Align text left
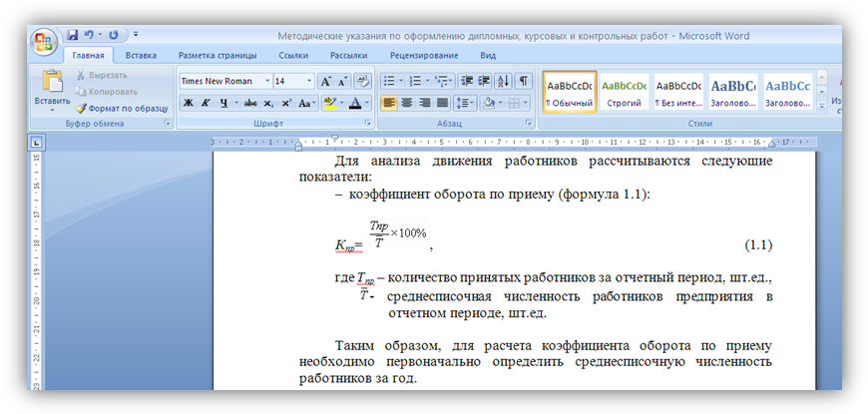The width and height of the screenshot is (868, 414). click(x=389, y=103)
